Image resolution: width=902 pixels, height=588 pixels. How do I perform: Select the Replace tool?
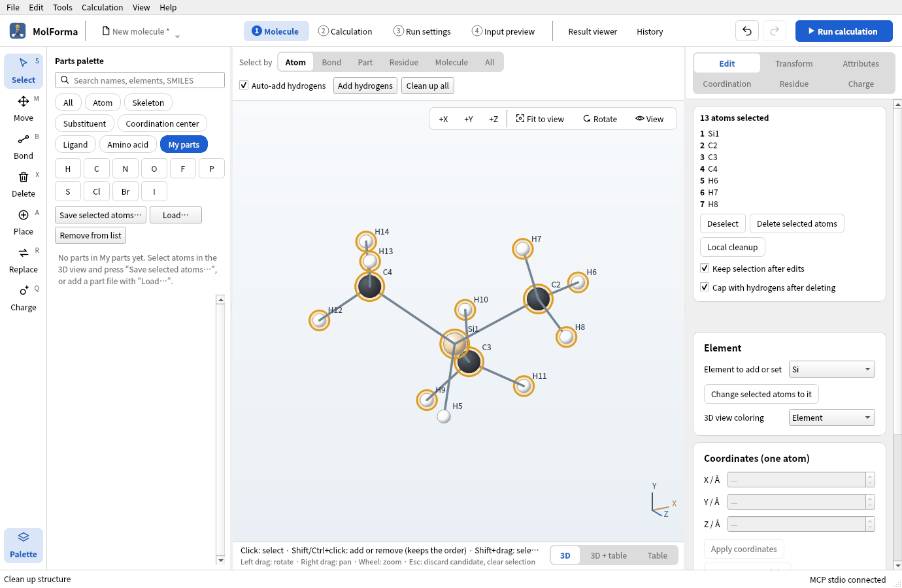click(x=24, y=261)
